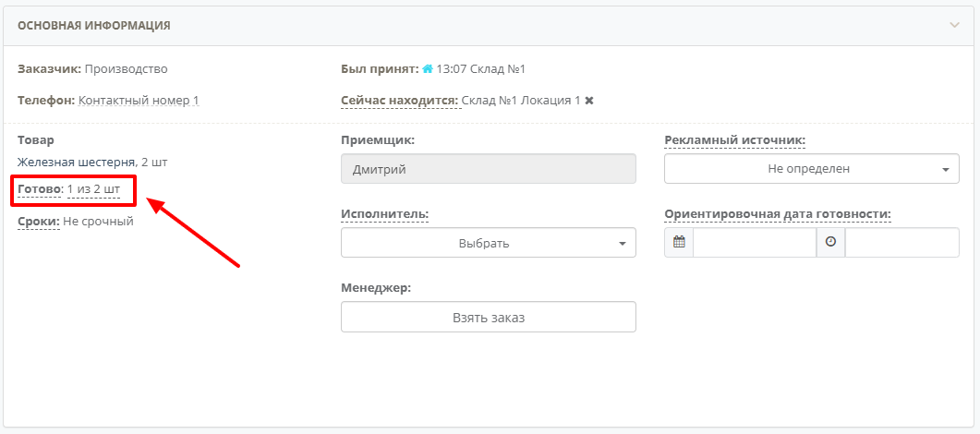Collapse the Основная информация panel chevron
980x434 pixels.
point(954,26)
